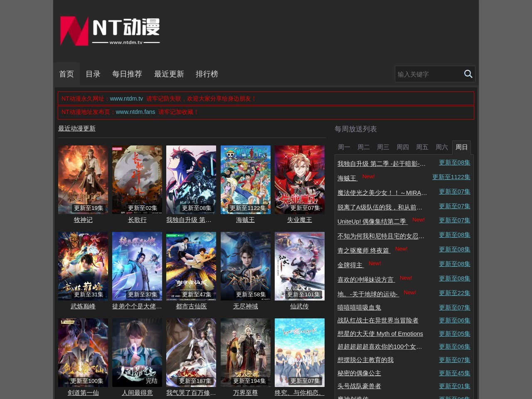Open 我独自升级 poster in recent updates
This screenshot has height=399, width=532.
point(191,180)
